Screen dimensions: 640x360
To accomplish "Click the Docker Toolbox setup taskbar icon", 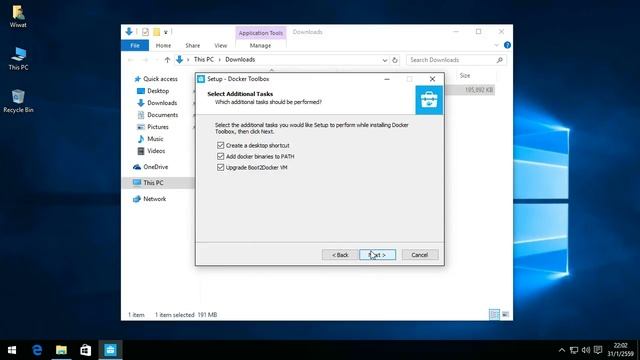I will [x=110, y=350].
